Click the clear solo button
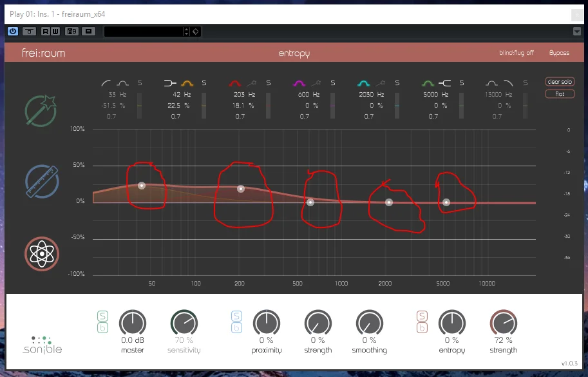 pos(560,82)
